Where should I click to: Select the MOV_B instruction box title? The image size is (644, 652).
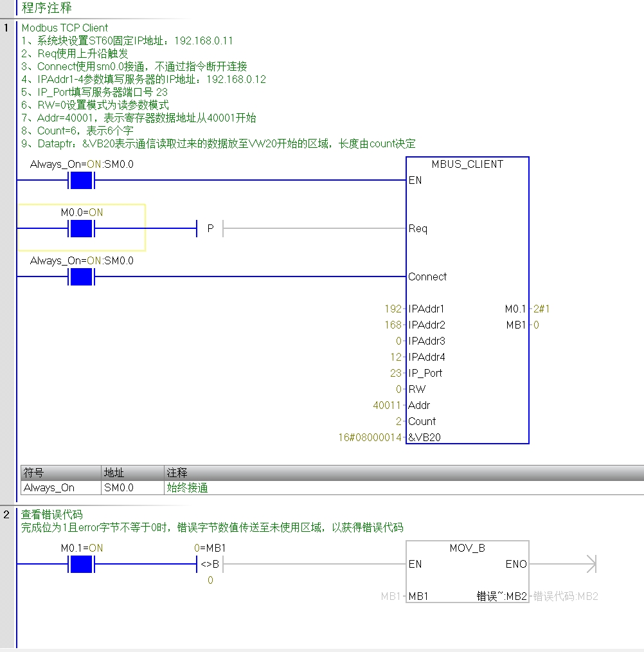click(467, 548)
